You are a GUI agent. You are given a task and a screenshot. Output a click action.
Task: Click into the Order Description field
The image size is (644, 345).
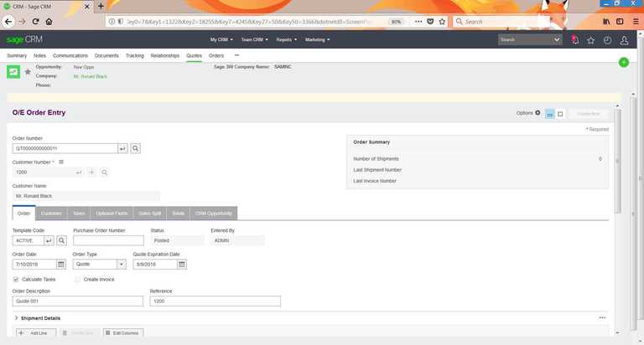(78, 301)
